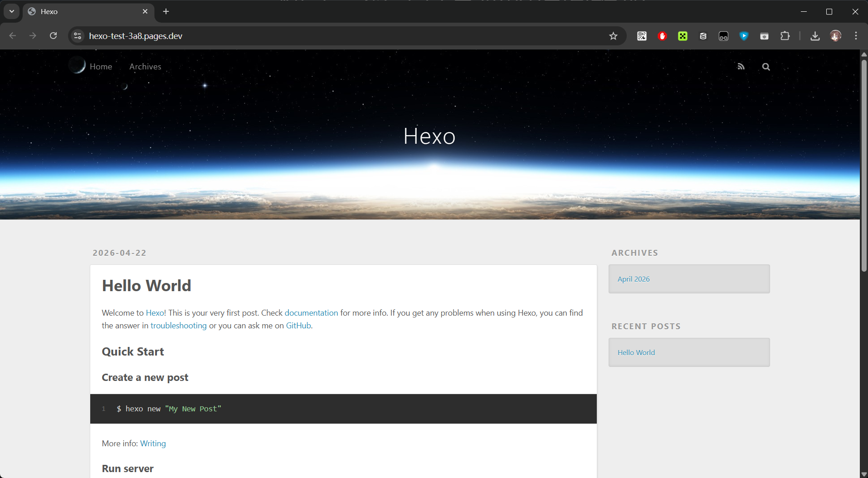This screenshot has width=868, height=478.
Task: Open the red stop-hand extension icon
Action: coord(662,36)
